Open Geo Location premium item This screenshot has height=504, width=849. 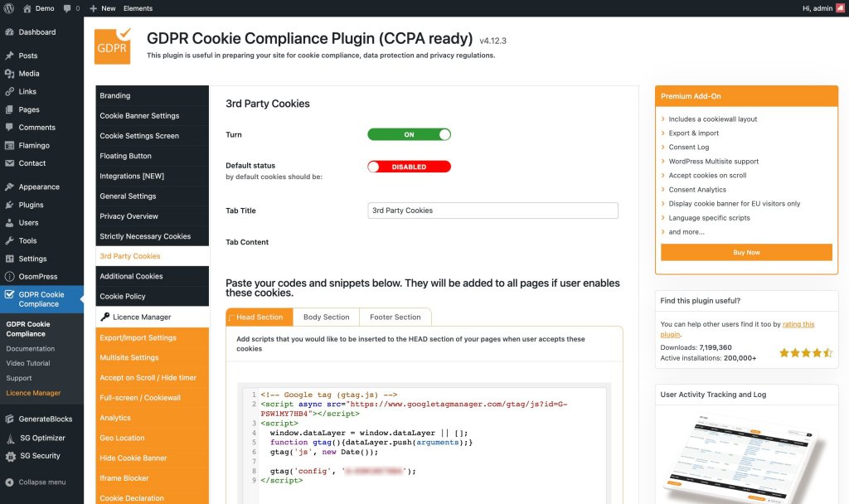point(153,438)
